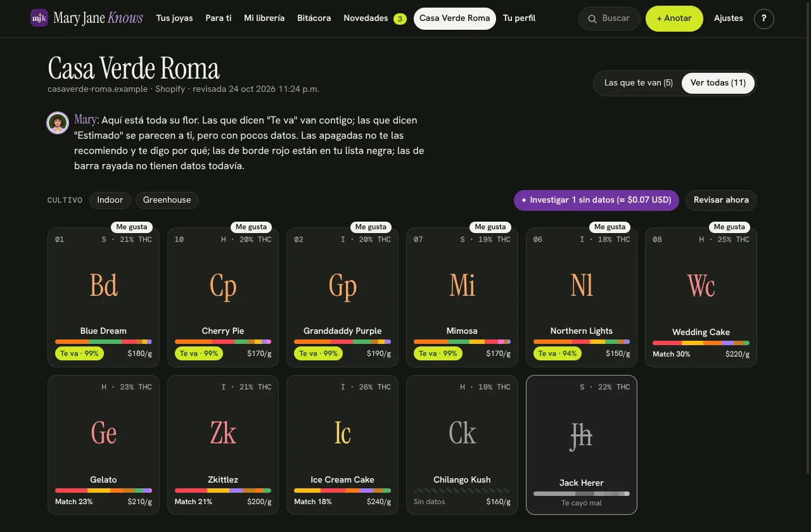Click the Buscar search field
Screen dimensions: 811x532
pyautogui.click(x=610, y=19)
